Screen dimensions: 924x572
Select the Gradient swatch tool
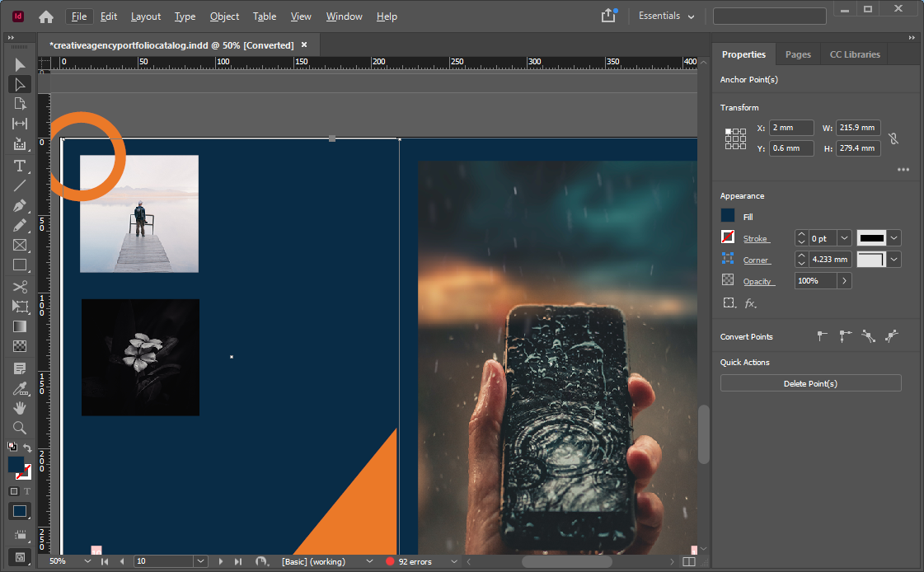(x=20, y=326)
